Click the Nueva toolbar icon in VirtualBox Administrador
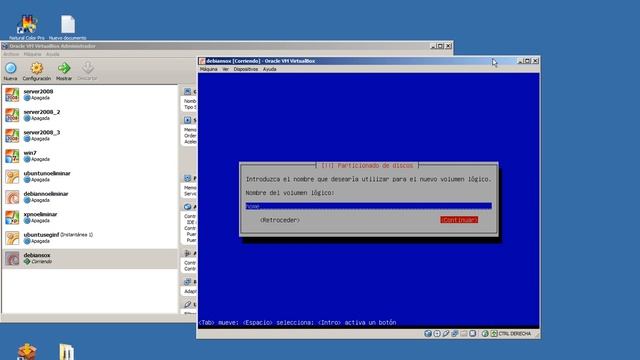The width and height of the screenshot is (640, 360). [11, 68]
